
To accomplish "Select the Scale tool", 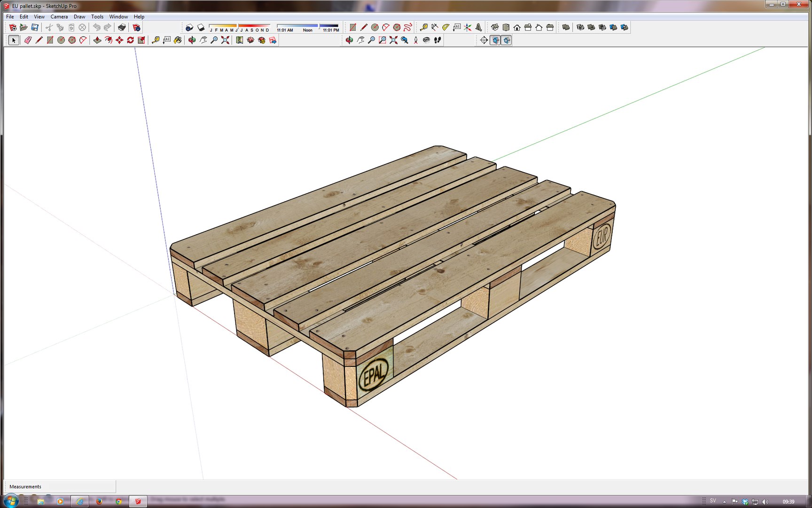I will click(141, 40).
